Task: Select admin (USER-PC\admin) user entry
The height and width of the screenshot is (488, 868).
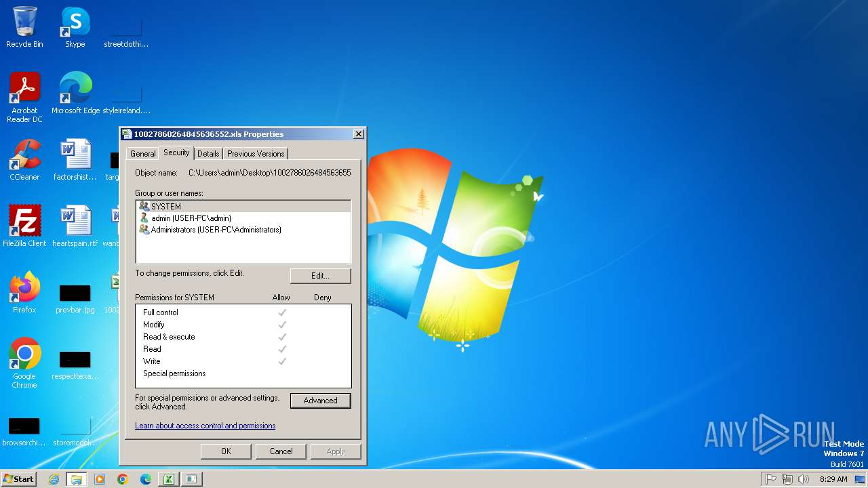Action: pos(243,218)
